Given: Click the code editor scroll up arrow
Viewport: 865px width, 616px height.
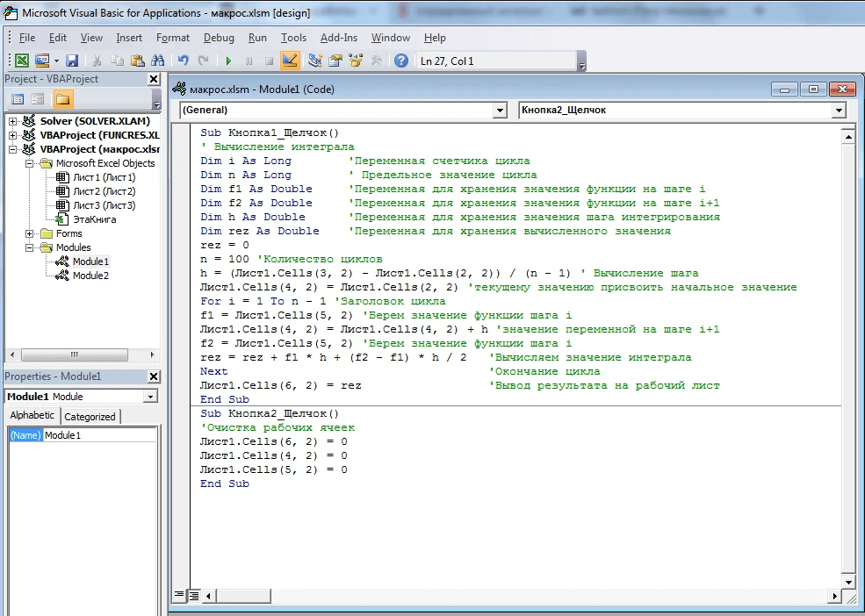Looking at the screenshot, I should [848, 136].
